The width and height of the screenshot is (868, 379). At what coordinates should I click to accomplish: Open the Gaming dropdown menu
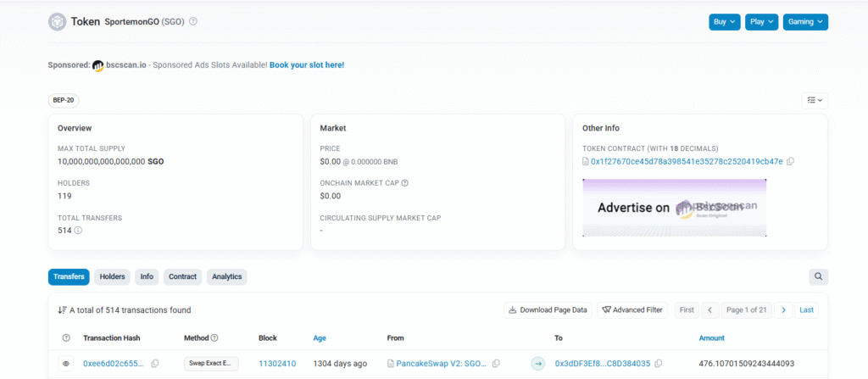point(804,22)
